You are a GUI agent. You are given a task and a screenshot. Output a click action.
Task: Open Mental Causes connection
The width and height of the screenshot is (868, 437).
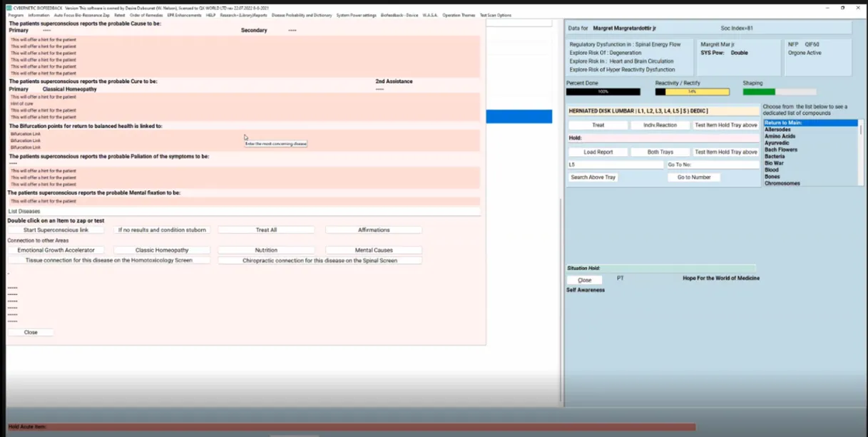click(x=374, y=250)
